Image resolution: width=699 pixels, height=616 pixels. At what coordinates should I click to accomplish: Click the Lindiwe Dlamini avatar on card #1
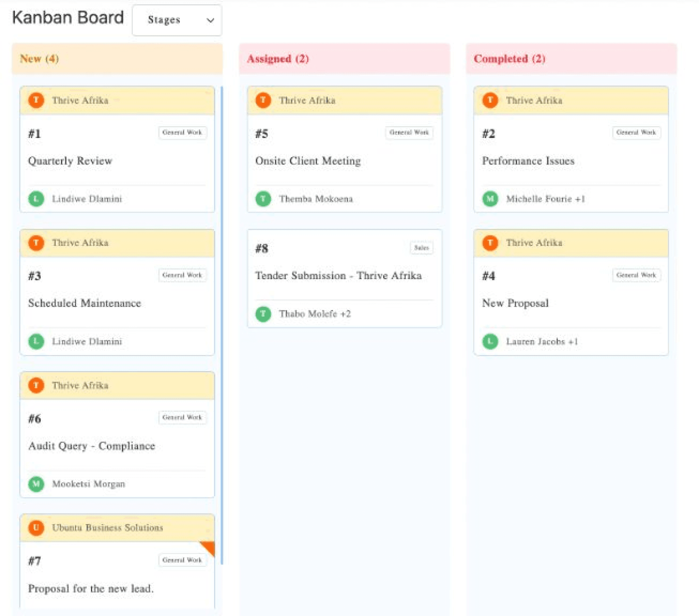click(x=36, y=199)
